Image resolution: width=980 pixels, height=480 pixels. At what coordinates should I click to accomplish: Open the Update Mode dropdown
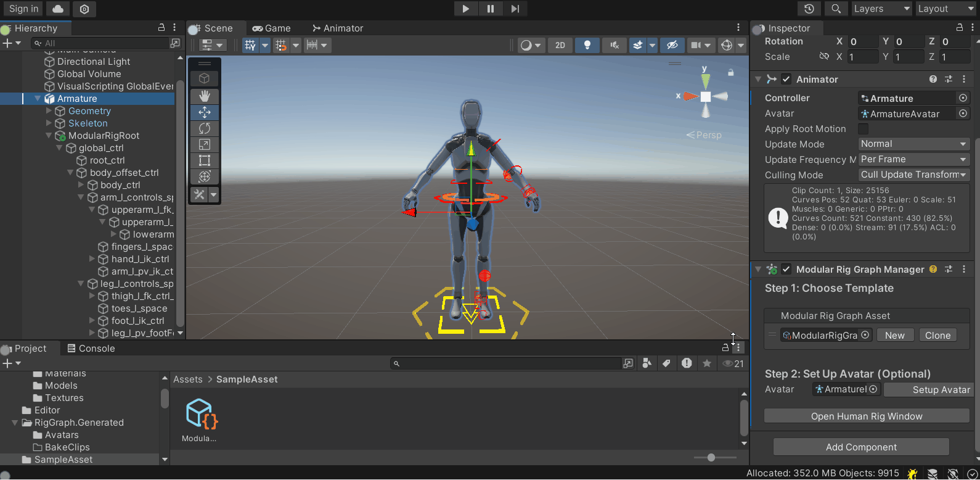tap(913, 144)
